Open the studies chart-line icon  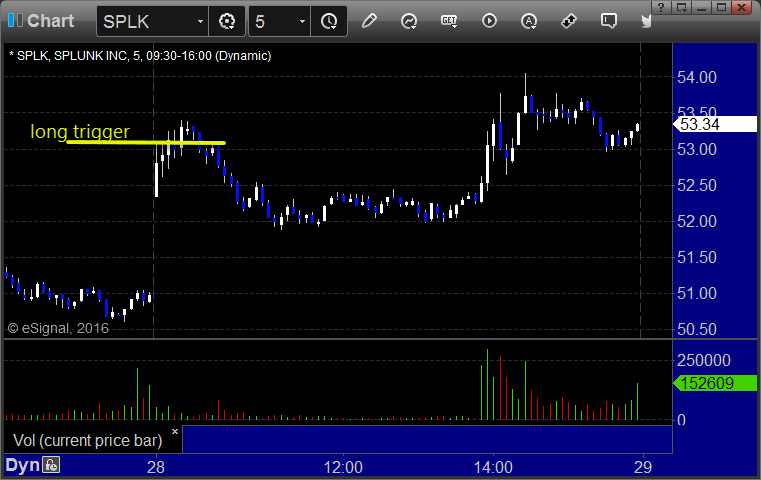409,21
